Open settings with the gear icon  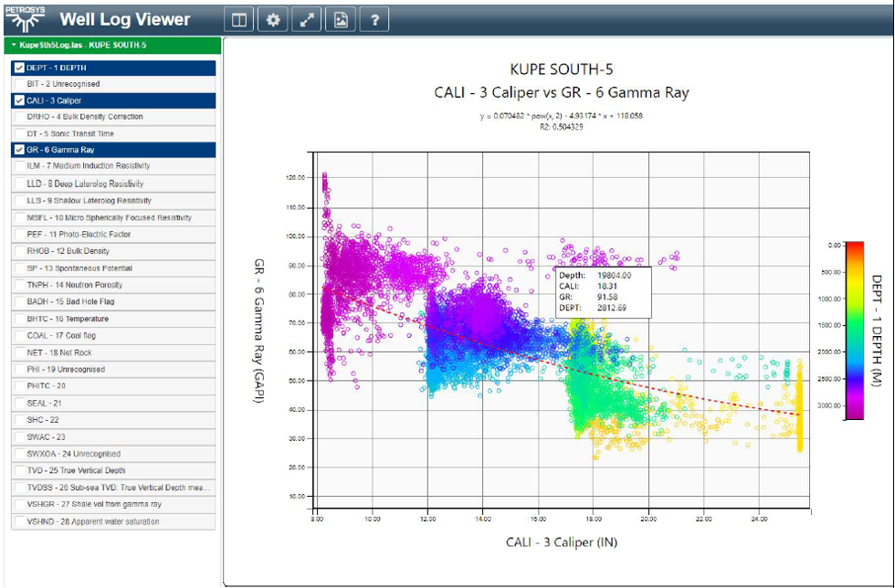pyautogui.click(x=272, y=20)
